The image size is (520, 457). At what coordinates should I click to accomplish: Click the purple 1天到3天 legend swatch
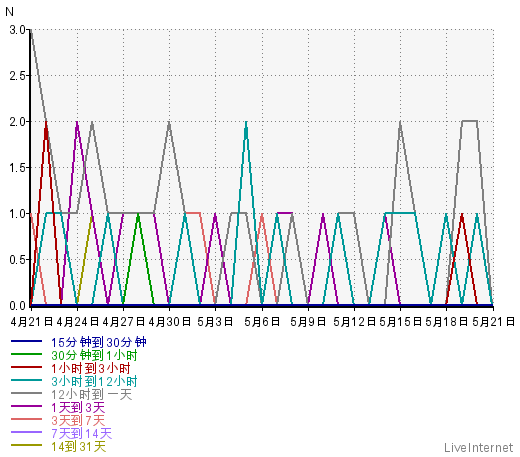[26, 406]
